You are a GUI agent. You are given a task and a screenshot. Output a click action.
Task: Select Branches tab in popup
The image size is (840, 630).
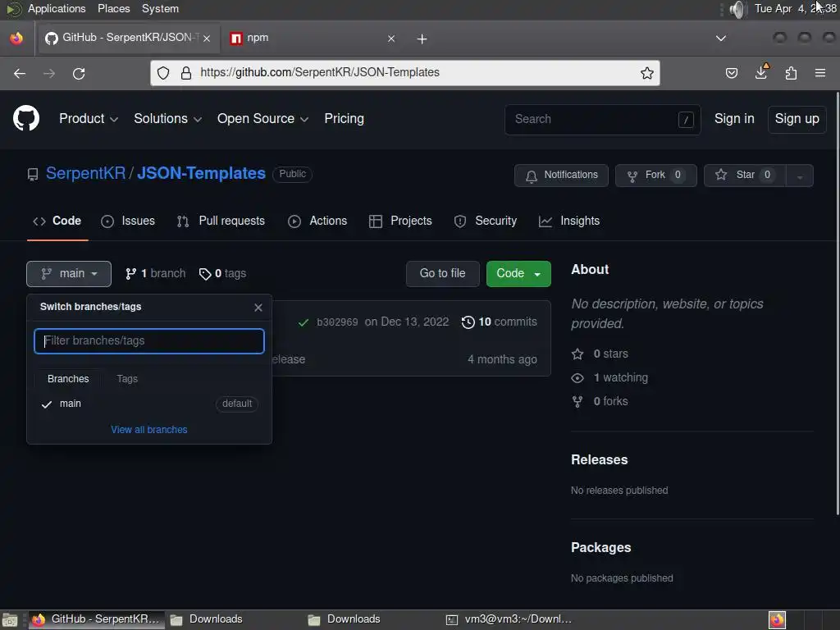(x=68, y=379)
